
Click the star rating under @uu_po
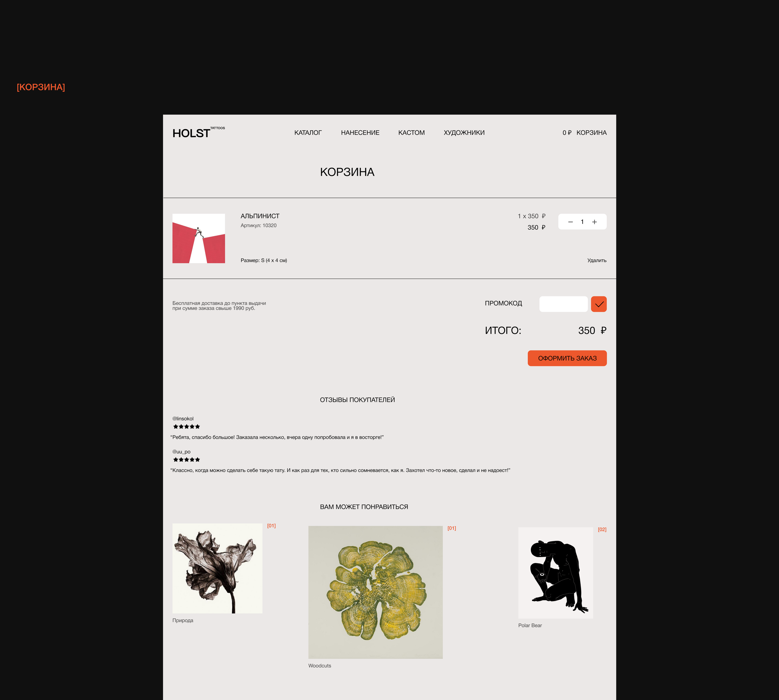point(186,460)
